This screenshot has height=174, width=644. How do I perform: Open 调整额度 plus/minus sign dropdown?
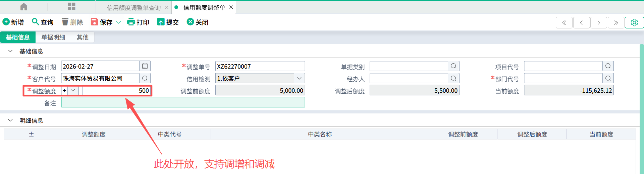73,90
